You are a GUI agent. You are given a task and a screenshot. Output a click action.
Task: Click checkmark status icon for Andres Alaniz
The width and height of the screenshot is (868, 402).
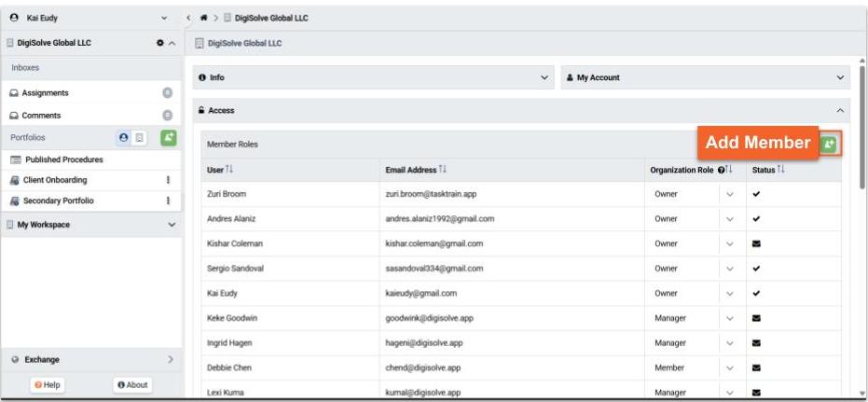point(757,218)
